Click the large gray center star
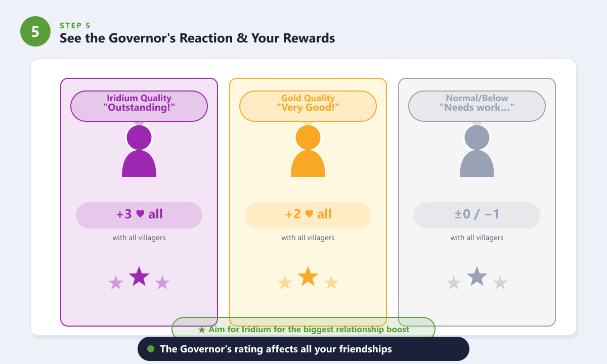This screenshot has width=607, height=364. pyautogui.click(x=477, y=277)
